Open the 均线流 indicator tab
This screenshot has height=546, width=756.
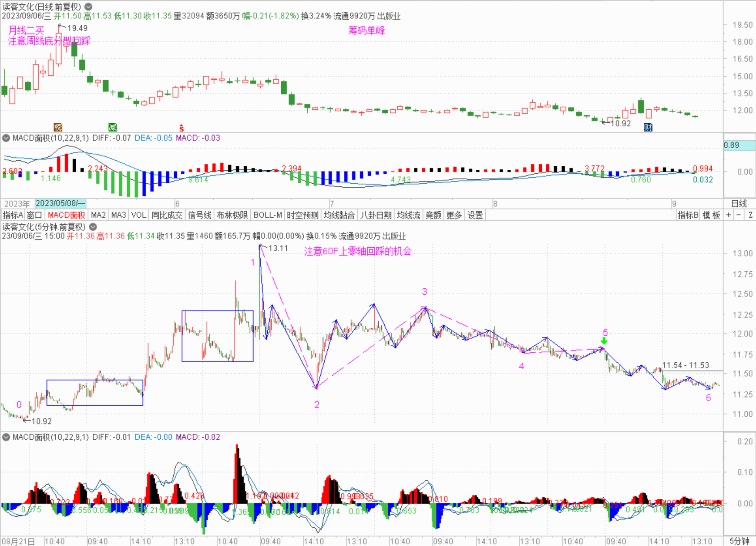pos(409,215)
